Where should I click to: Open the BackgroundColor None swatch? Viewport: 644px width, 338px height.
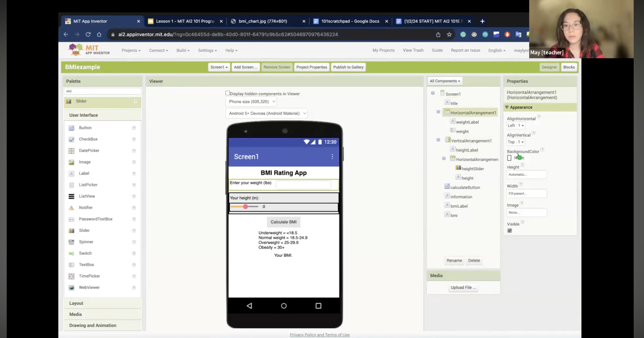tap(509, 158)
